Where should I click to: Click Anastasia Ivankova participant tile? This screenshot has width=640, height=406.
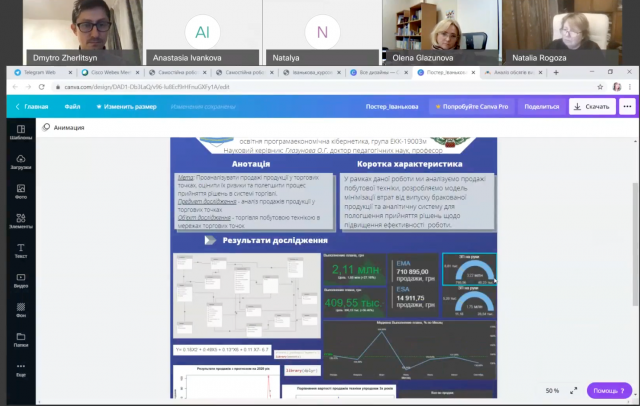click(202, 32)
